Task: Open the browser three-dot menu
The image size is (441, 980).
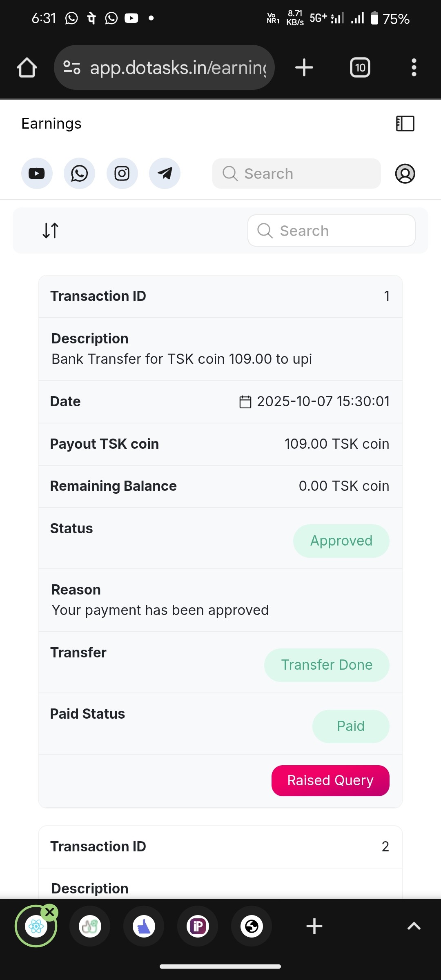Action: pyautogui.click(x=414, y=67)
